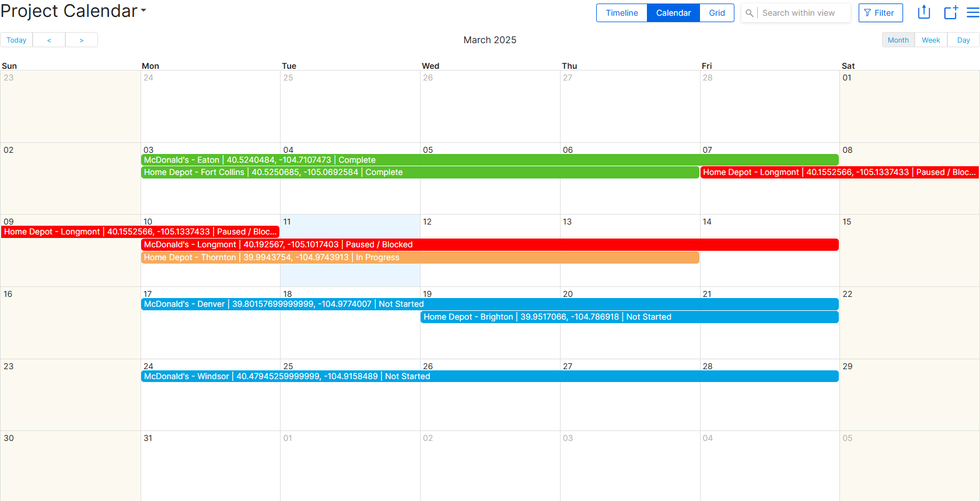Image resolution: width=980 pixels, height=501 pixels.
Task: Select day number 29
Action: click(x=848, y=366)
